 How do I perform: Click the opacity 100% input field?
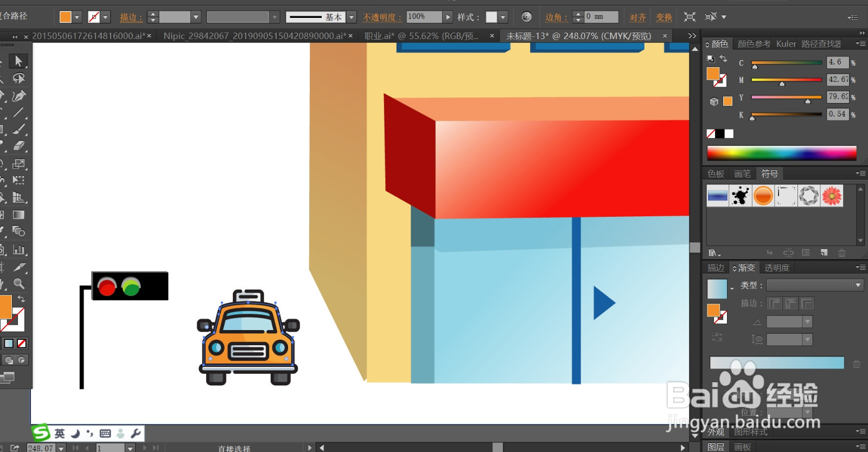coord(424,17)
